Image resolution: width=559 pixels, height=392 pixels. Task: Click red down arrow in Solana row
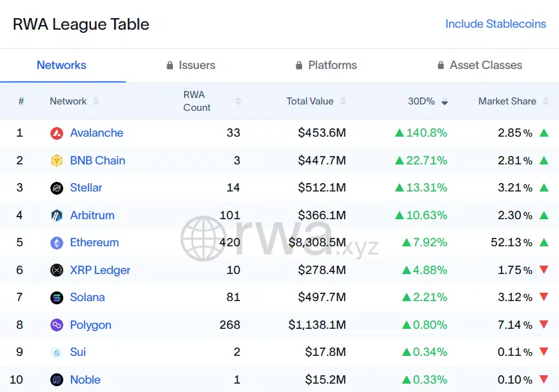point(544,297)
